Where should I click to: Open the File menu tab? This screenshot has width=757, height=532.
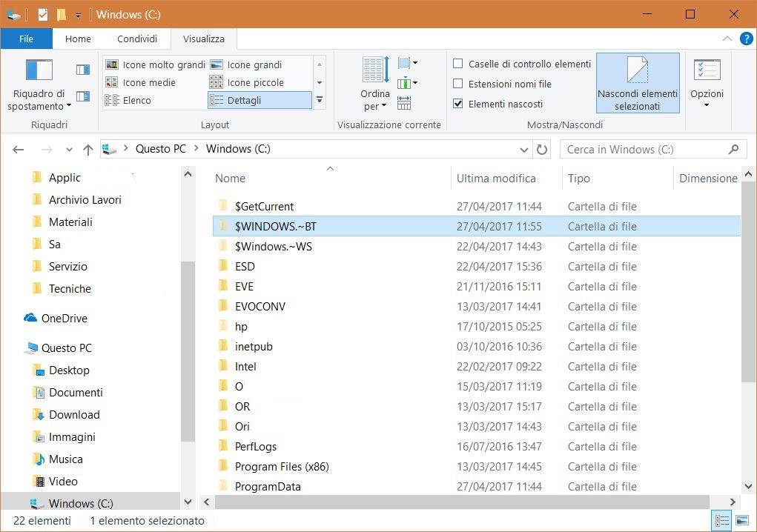tap(26, 39)
